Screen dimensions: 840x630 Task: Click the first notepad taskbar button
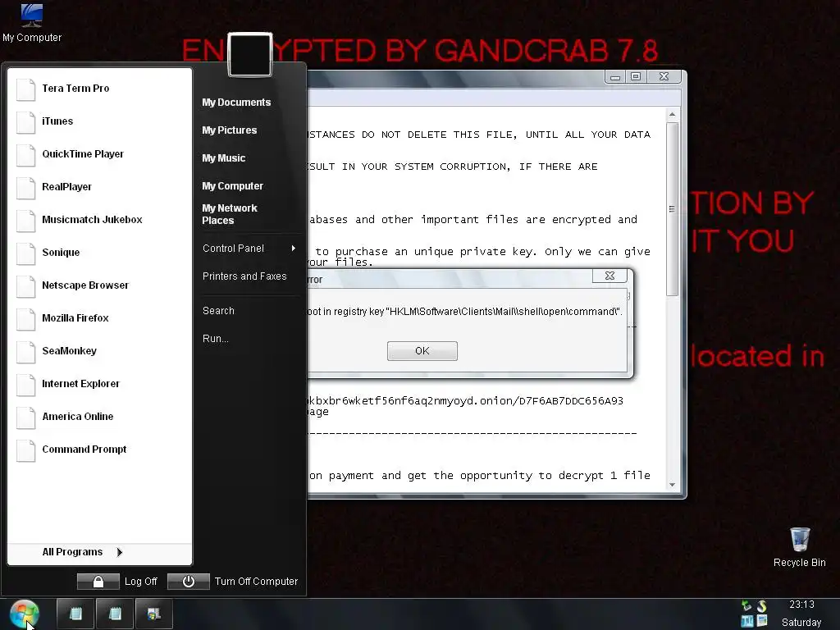pos(75,614)
